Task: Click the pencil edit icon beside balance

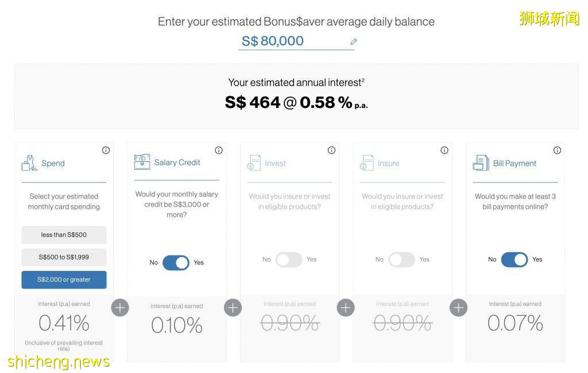Action: 354,41
